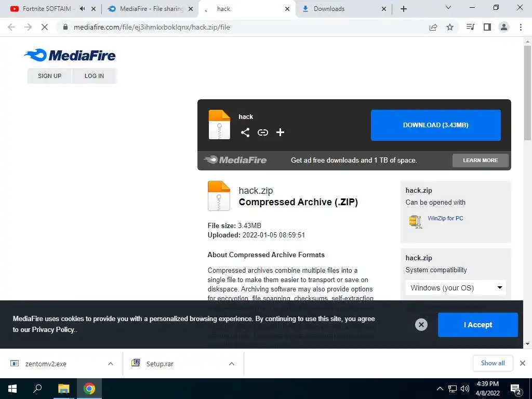Screen dimensions: 532x399
Task: Click the zip archive icon beside Compressed Archive heading
Action: 219,196
